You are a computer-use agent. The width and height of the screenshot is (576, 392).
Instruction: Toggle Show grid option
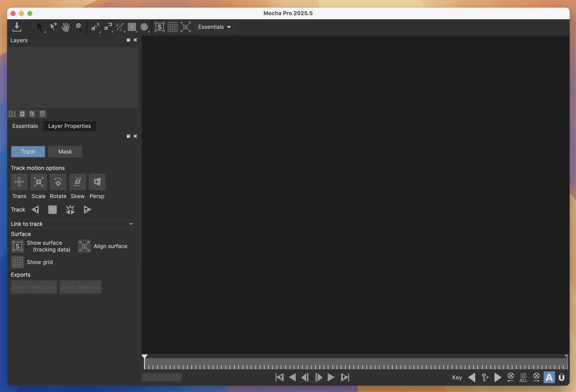coord(17,262)
